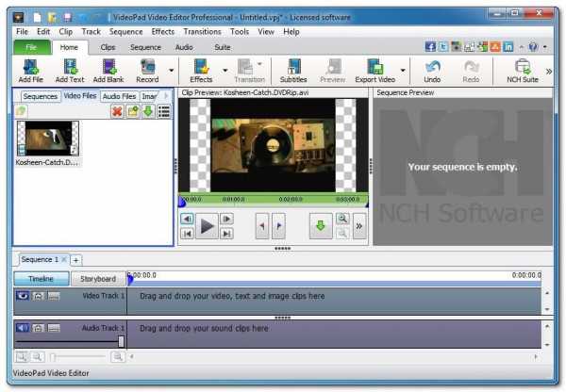Open the View menu
Image resolution: width=566 pixels, height=392 pixels.
click(x=266, y=32)
